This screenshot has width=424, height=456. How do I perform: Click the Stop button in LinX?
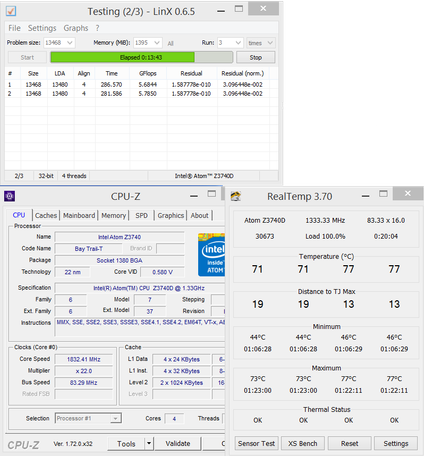256,57
